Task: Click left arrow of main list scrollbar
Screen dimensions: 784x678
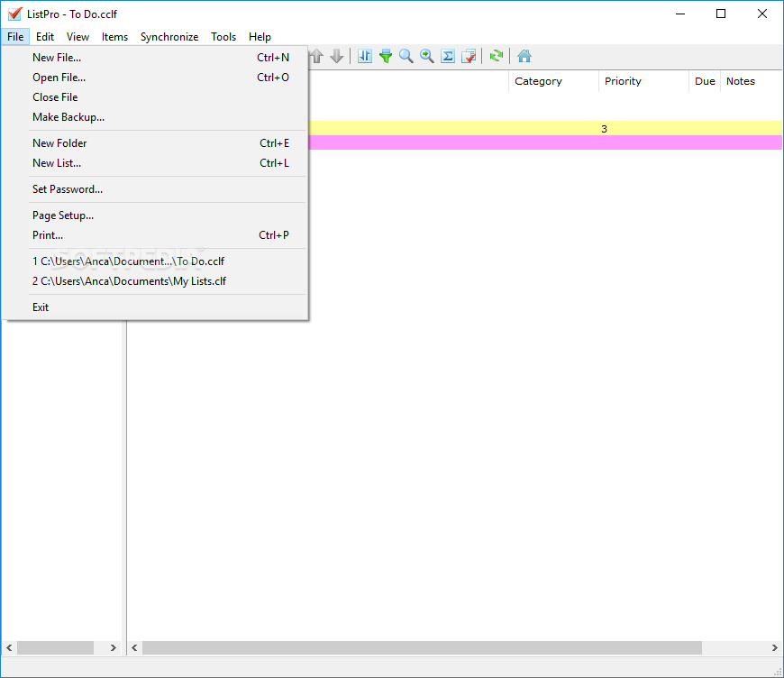Action: [x=134, y=648]
